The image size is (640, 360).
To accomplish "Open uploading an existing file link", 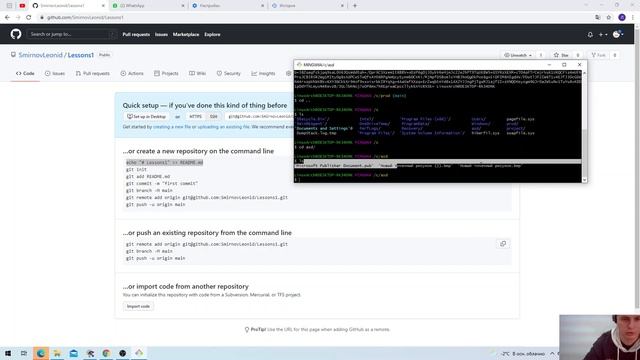I will (223, 127).
